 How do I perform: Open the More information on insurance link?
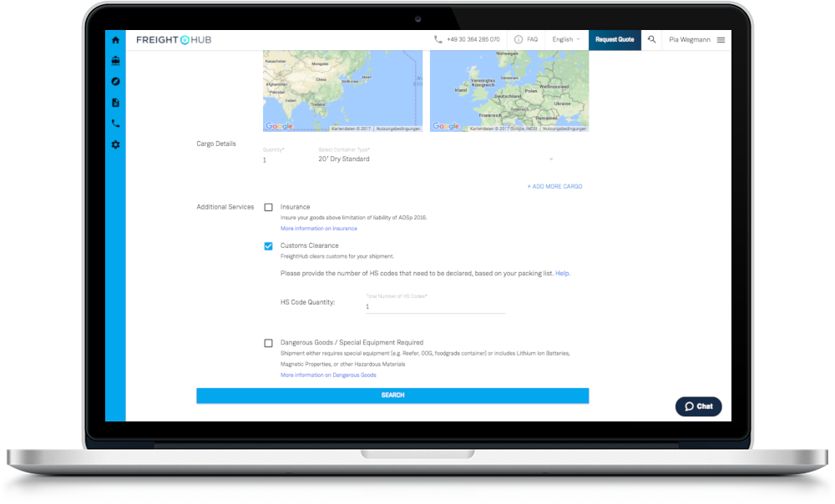pos(319,228)
